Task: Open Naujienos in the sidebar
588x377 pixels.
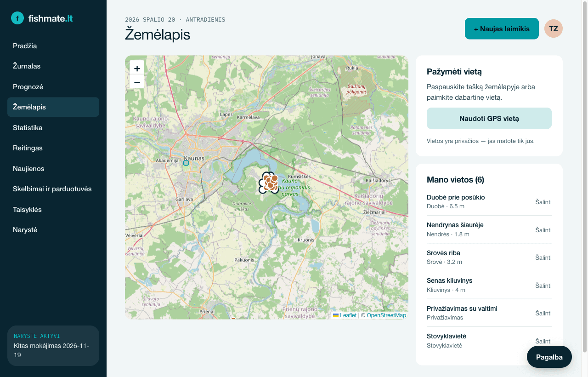Action: tap(53, 169)
